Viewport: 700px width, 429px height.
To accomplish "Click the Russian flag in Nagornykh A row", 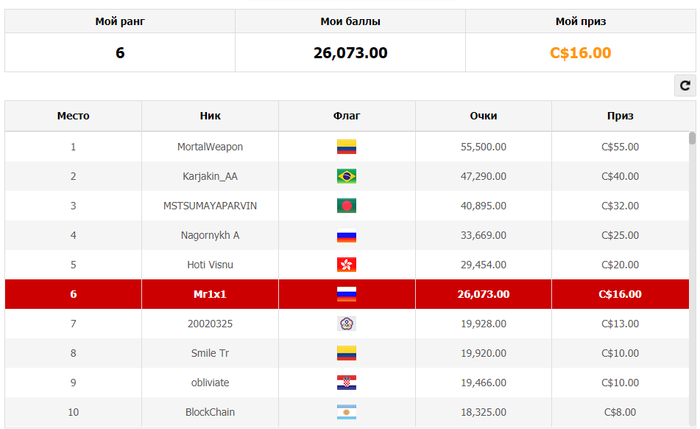I will click(346, 235).
